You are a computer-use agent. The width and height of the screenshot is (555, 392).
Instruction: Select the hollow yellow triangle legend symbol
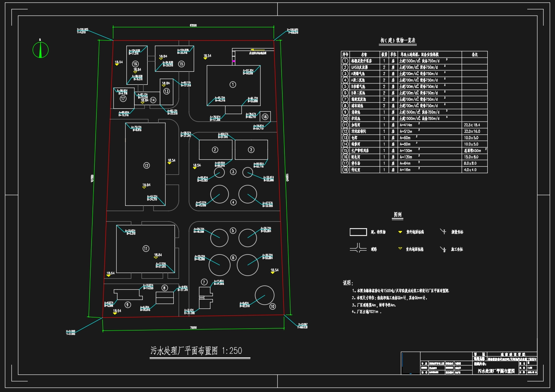point(400,248)
